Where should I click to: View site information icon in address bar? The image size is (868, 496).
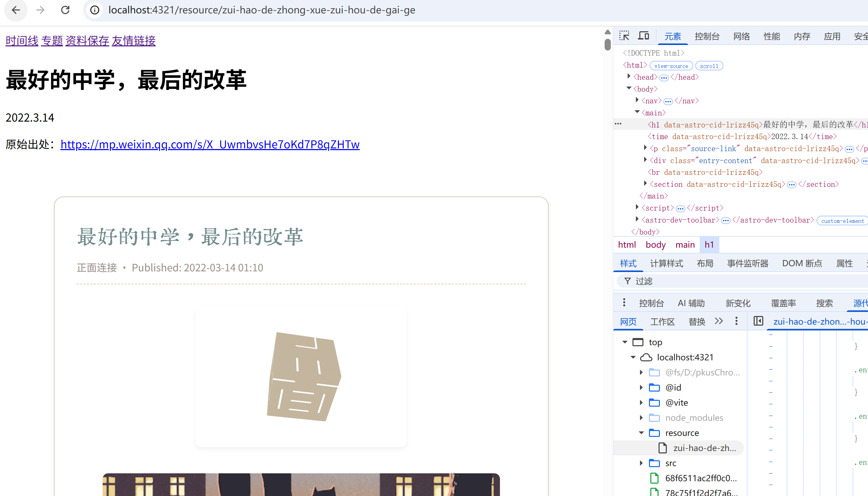coord(95,10)
